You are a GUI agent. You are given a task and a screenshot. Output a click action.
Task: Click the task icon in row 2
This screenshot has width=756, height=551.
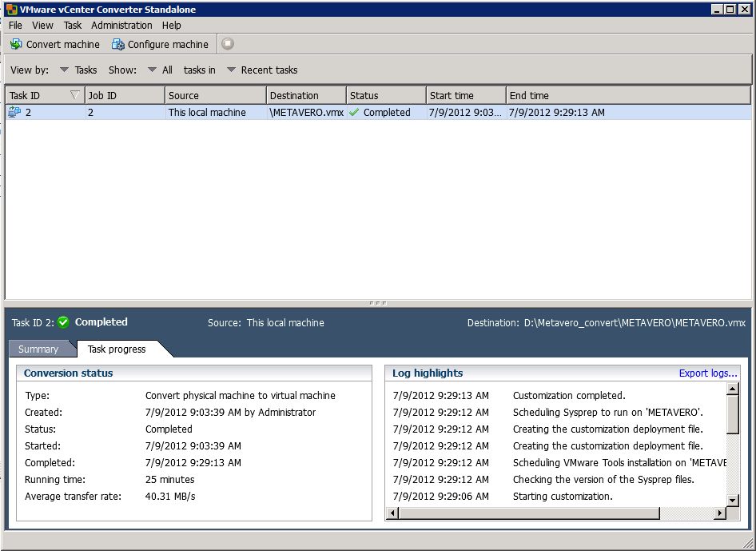point(14,113)
